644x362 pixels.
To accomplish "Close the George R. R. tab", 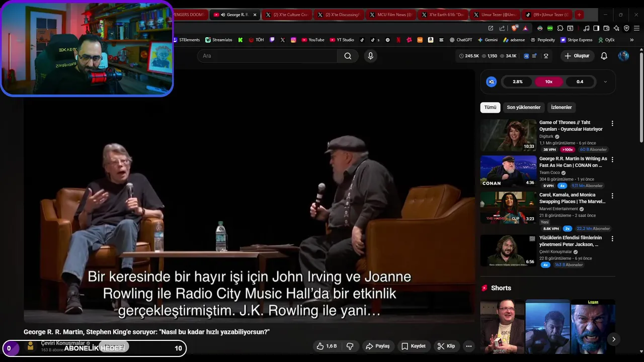I will tap(255, 15).
